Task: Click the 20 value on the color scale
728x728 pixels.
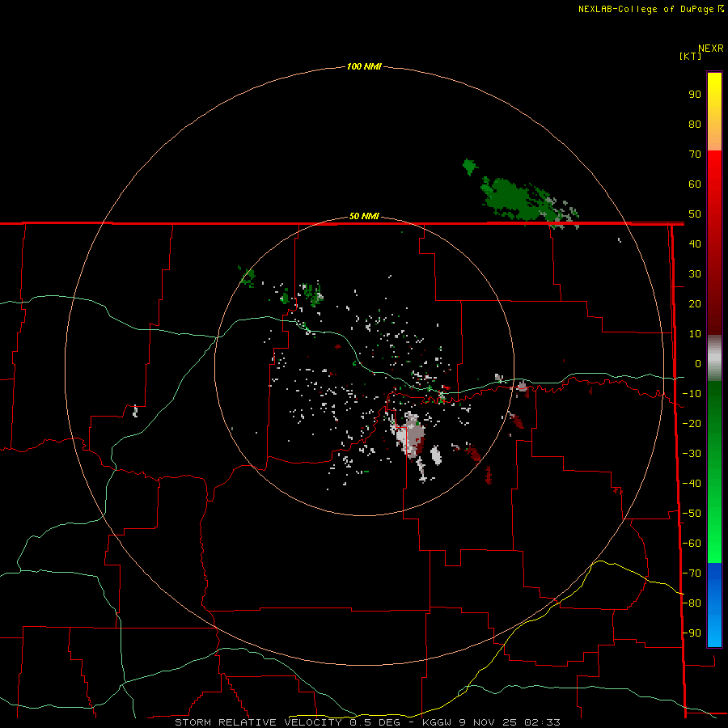Action: click(695, 303)
